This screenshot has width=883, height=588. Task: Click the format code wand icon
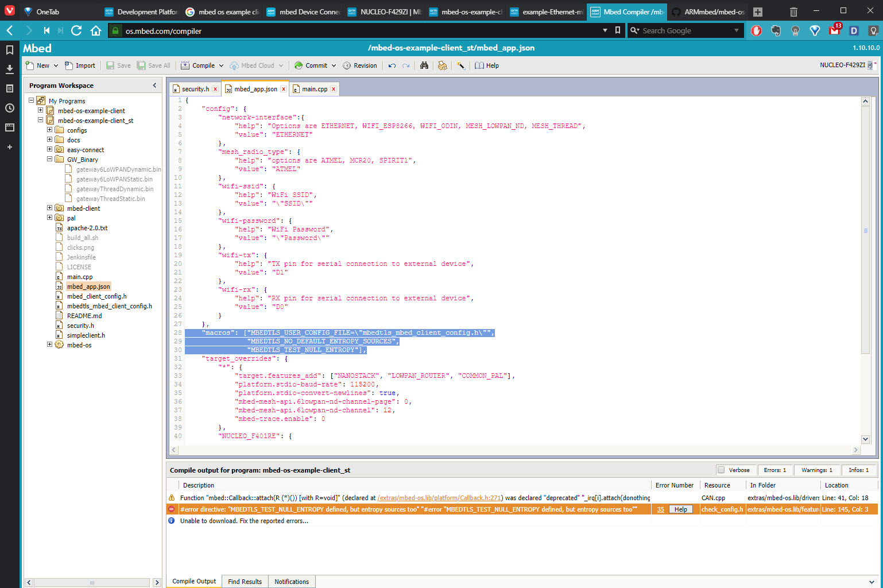(460, 65)
